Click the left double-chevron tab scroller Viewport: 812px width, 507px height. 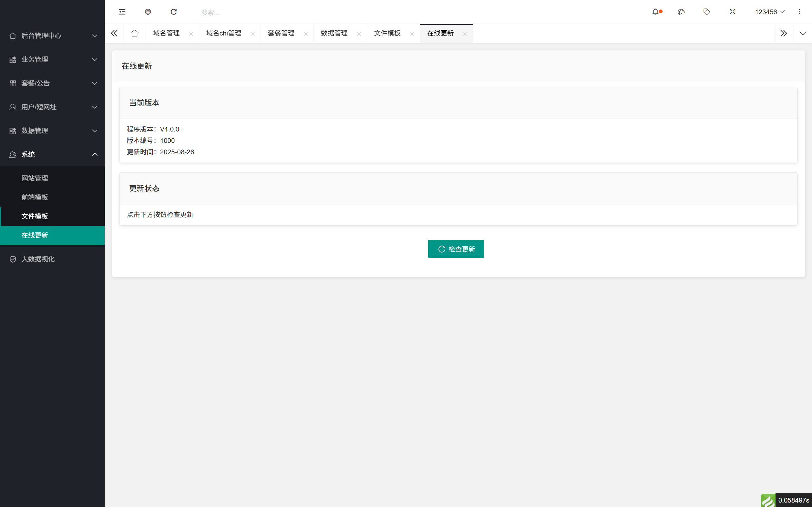click(114, 33)
